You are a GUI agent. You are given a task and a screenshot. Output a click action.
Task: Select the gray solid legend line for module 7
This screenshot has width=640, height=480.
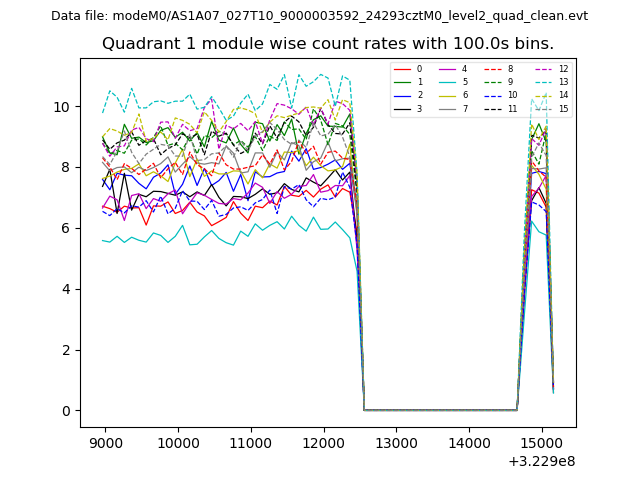click(447, 108)
